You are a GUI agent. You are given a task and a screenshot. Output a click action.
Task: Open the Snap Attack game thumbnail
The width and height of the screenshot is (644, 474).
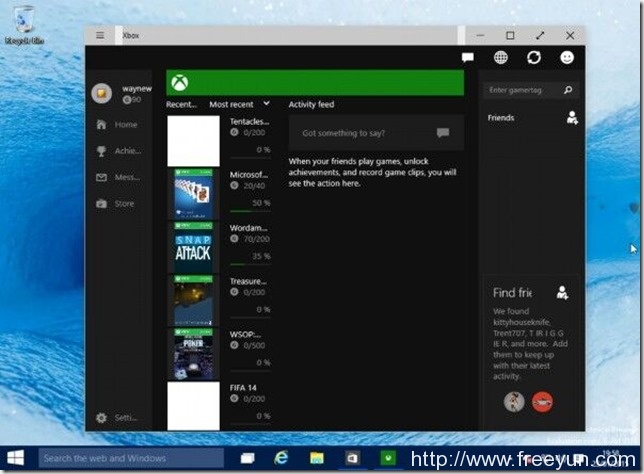[193, 247]
